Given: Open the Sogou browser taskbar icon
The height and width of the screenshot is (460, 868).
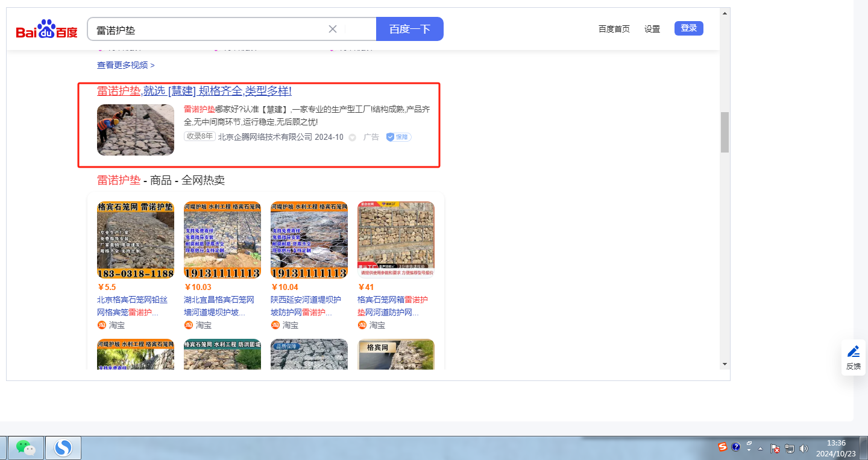Looking at the screenshot, I should pos(63,447).
